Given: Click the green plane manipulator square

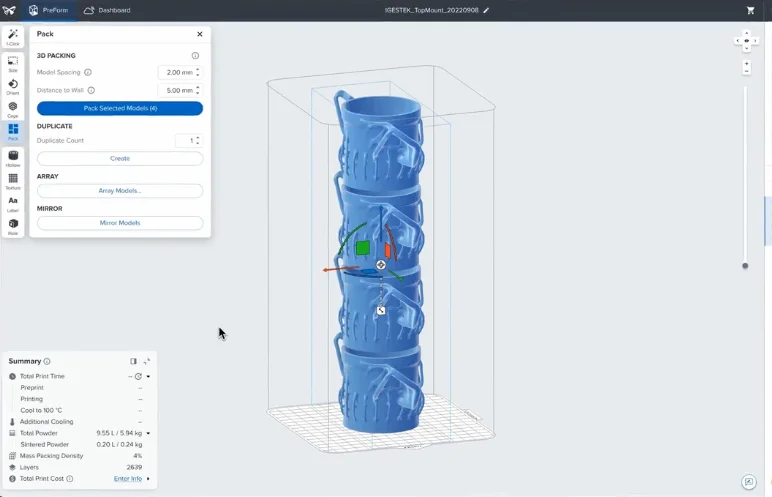Looking at the screenshot, I should tap(363, 248).
